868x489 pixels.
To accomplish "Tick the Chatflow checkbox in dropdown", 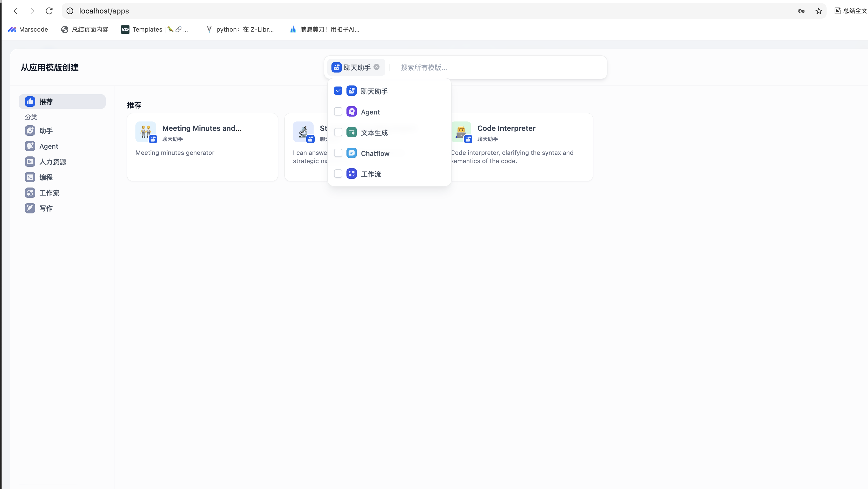I will tap(338, 153).
